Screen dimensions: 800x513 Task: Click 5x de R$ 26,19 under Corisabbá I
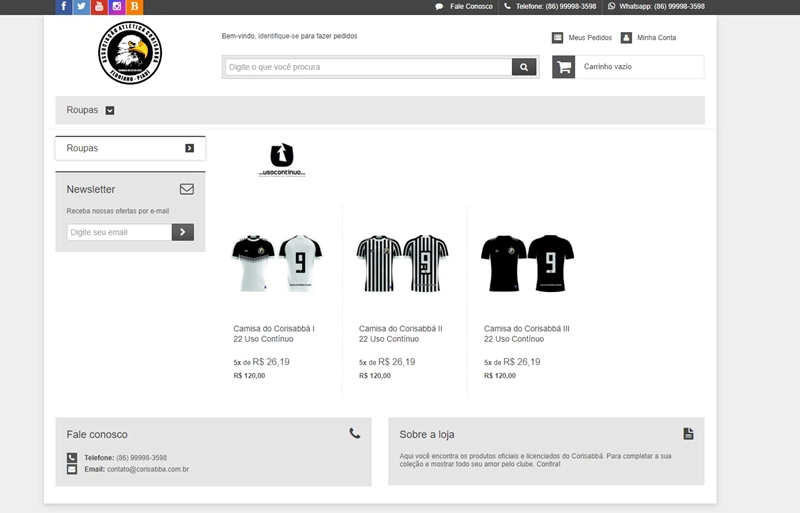[261, 362]
